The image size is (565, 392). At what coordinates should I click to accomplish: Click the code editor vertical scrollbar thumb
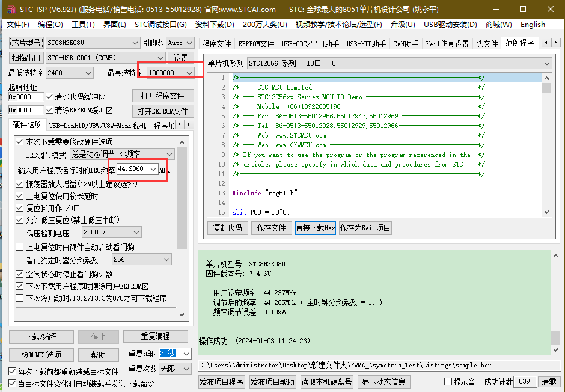pyautogui.click(x=546, y=88)
